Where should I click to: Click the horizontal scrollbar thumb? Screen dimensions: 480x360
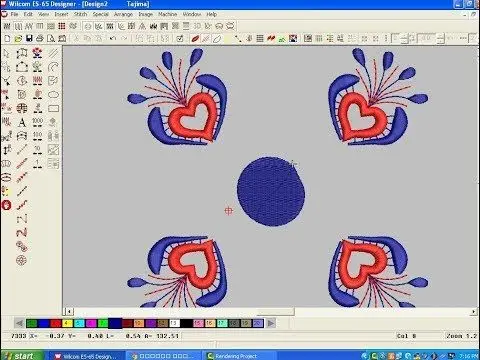(275, 311)
